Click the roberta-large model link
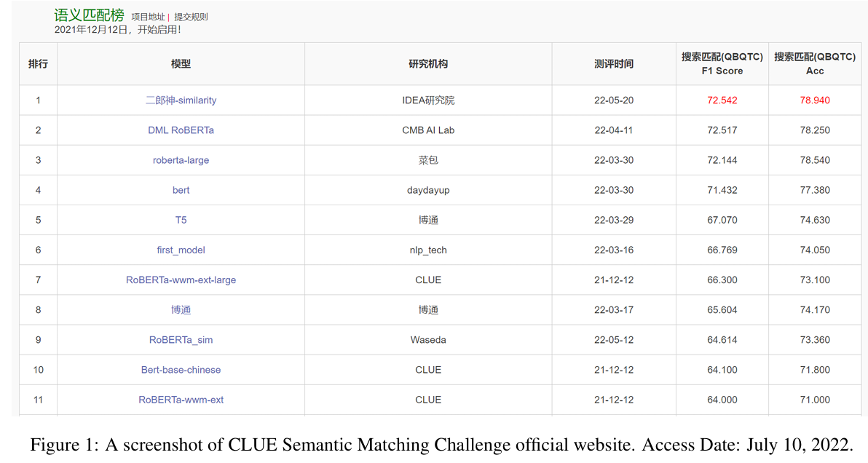Viewport: 868px width, 463px height. click(x=181, y=160)
